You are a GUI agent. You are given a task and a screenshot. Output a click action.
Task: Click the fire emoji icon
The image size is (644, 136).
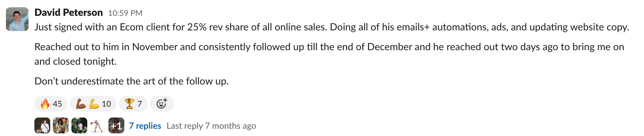[x=45, y=104]
